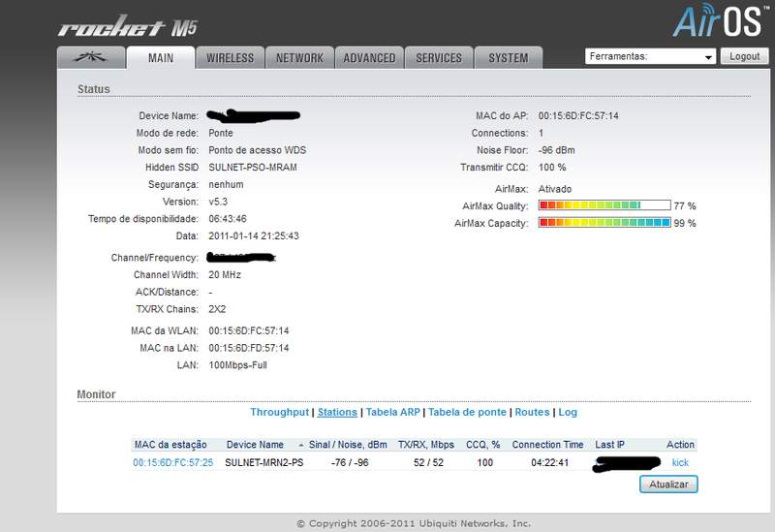Image resolution: width=775 pixels, height=532 pixels.
Task: Switch to the MAIN tab
Action: click(161, 58)
